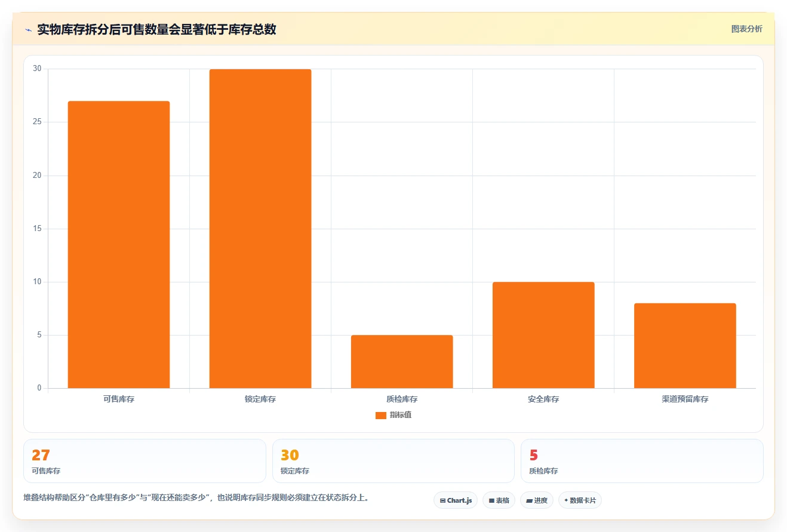
Task: Click the footer description starting with 堆叠结构帮助区分
Action: pos(196,497)
